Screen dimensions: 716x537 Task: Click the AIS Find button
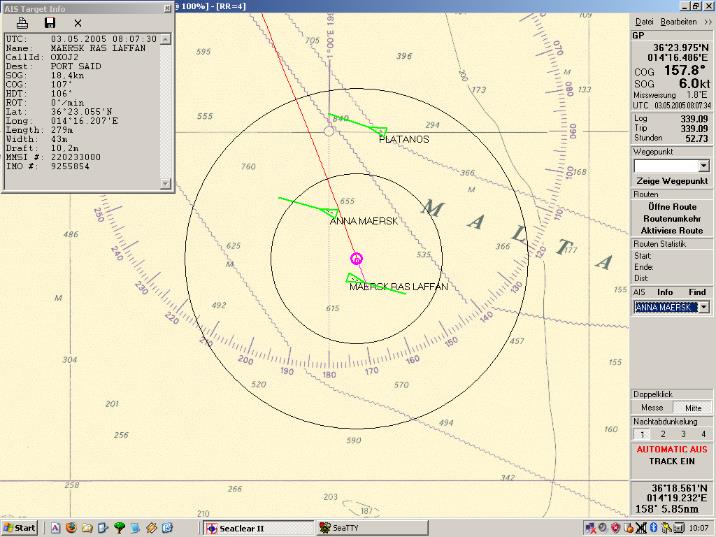[x=697, y=292]
